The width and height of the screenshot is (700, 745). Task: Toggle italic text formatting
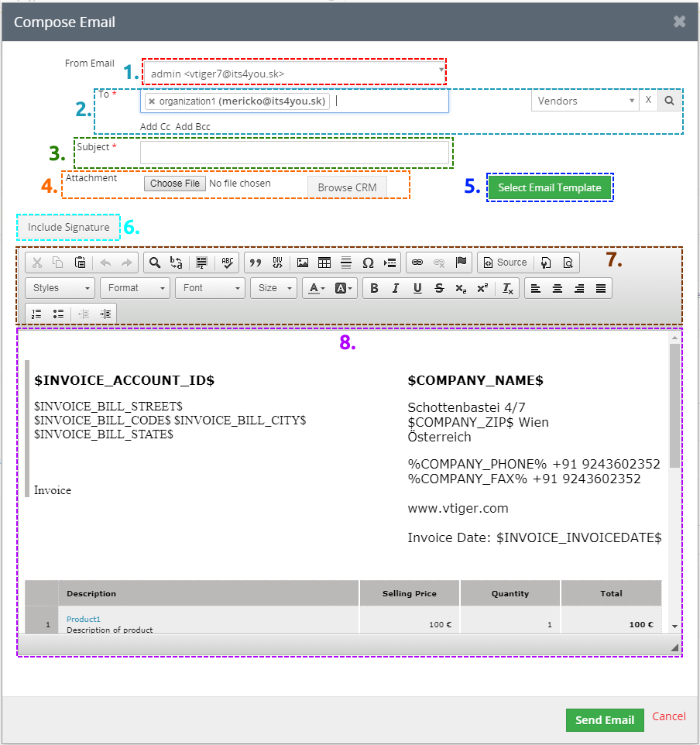396,288
